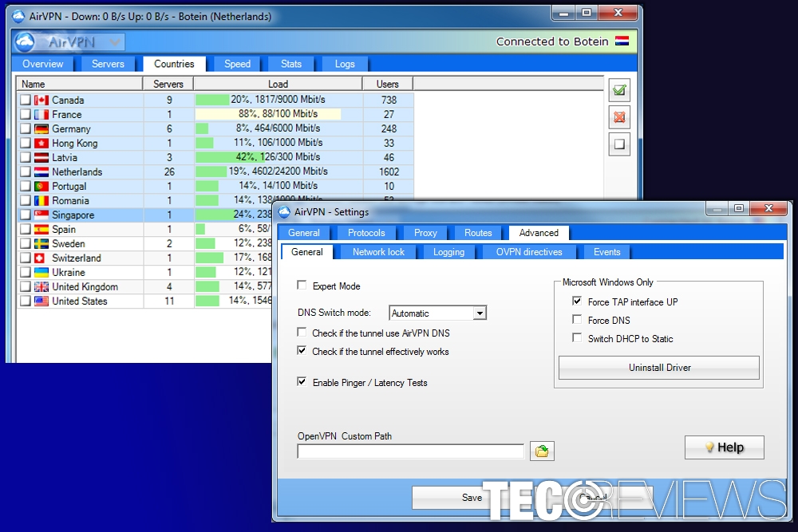The width and height of the screenshot is (798, 532).
Task: Select the Singapore row name in the country list
Action: click(x=73, y=215)
